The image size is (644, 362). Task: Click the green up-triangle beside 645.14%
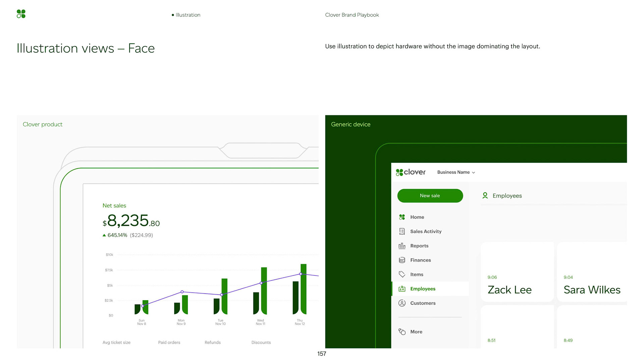(x=104, y=235)
